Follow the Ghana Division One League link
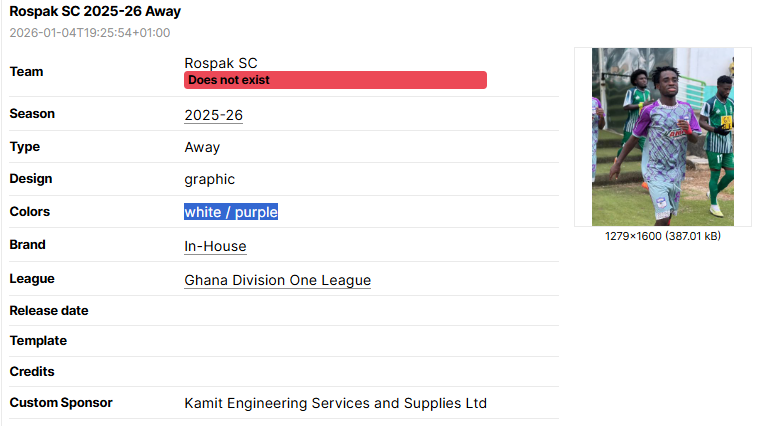This screenshot has height=426, width=757. (x=277, y=280)
